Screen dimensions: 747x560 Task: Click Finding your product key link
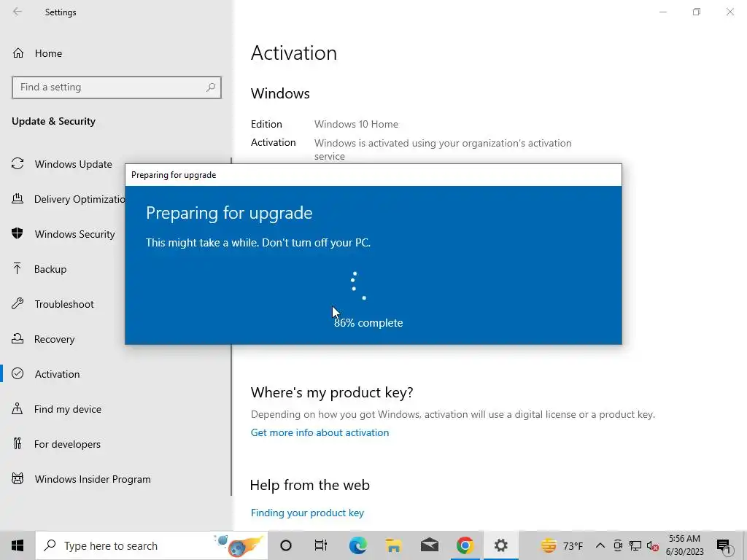307,513
